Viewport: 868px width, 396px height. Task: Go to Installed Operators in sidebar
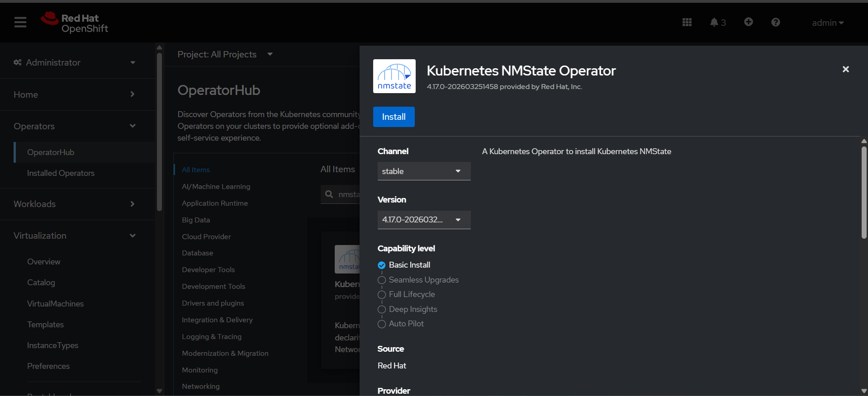pos(61,173)
